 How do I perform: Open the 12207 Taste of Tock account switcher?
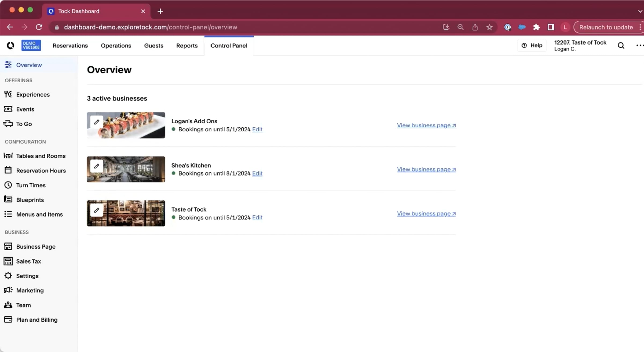pyautogui.click(x=580, y=46)
